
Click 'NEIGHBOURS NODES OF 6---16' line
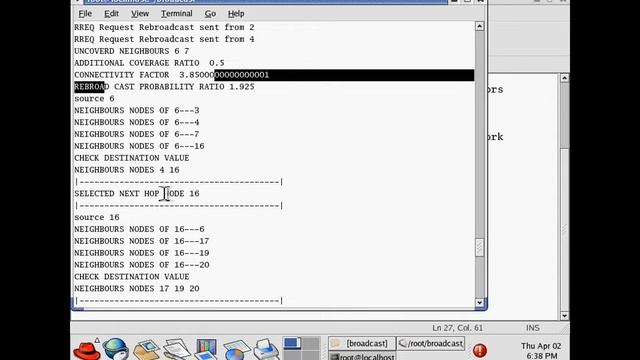[x=139, y=146]
